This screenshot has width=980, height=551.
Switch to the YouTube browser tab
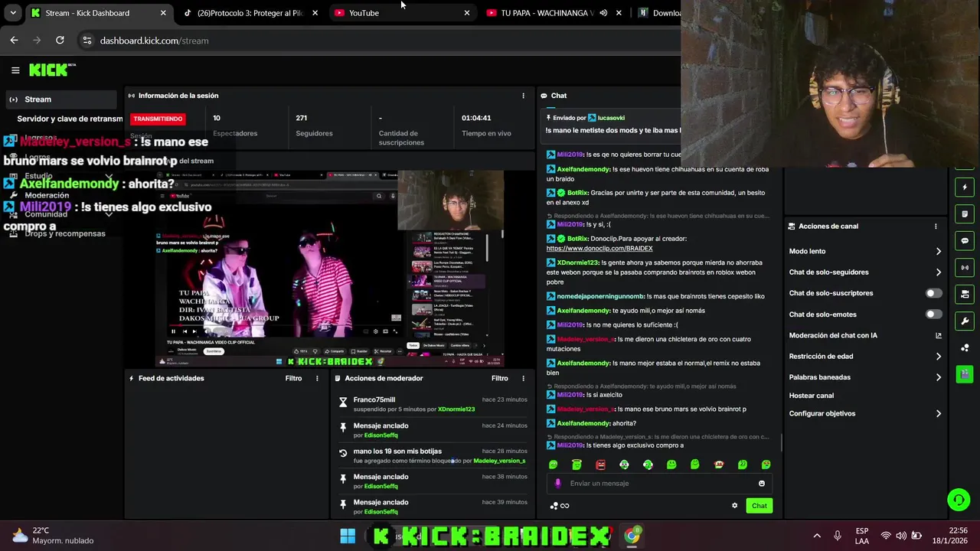pos(403,13)
